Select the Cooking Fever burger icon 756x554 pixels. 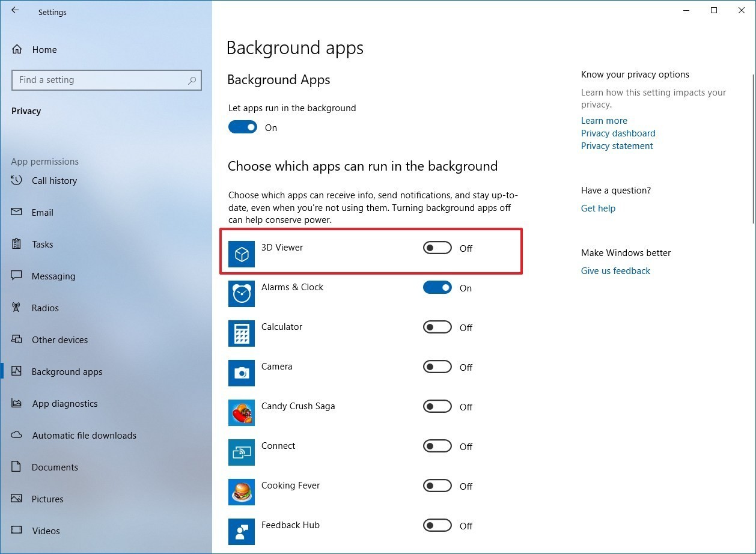click(x=241, y=492)
